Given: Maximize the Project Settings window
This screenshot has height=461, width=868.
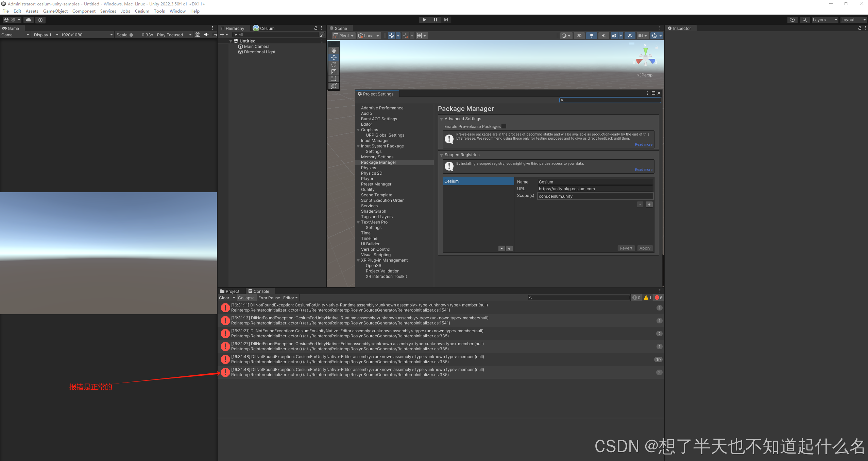Looking at the screenshot, I should 653,93.
